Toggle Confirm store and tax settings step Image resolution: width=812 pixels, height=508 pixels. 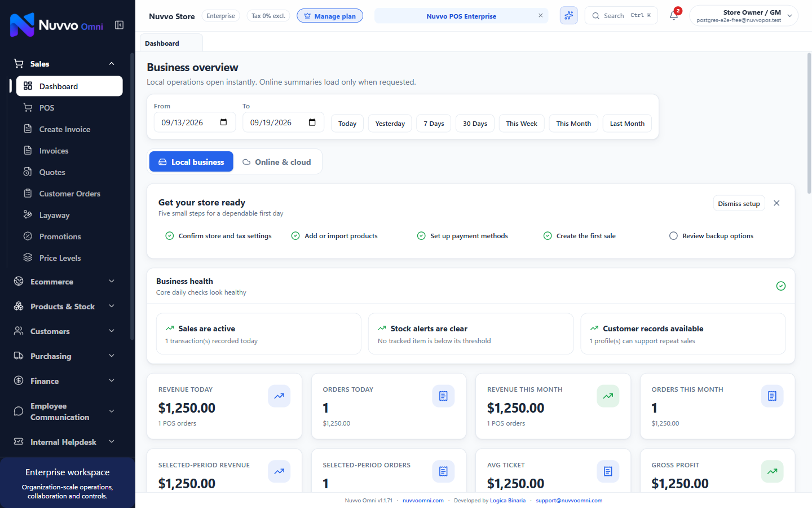(218, 236)
